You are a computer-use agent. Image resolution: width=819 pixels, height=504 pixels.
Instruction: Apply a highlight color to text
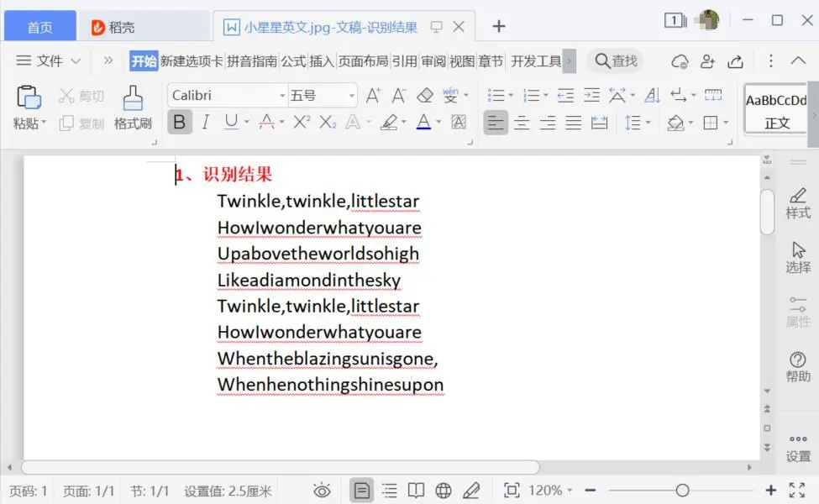coord(389,123)
